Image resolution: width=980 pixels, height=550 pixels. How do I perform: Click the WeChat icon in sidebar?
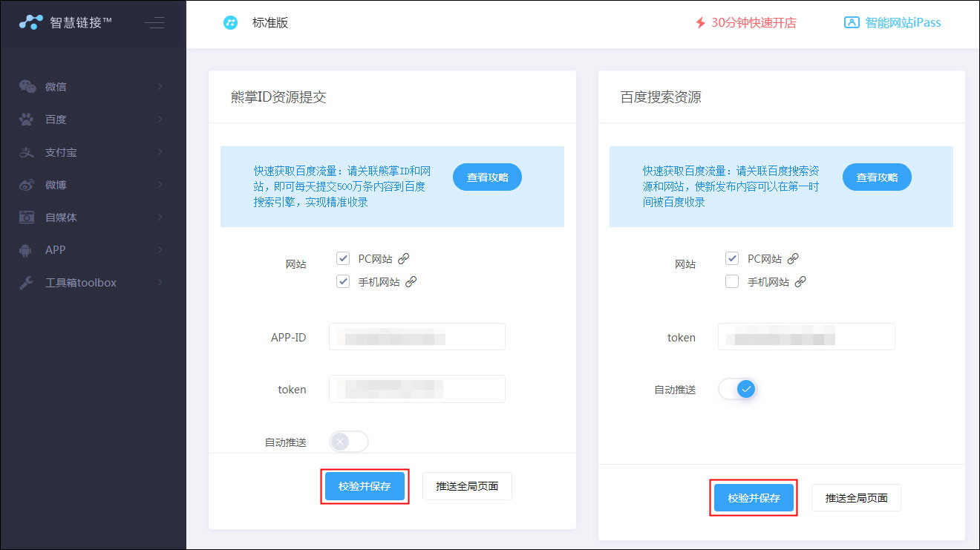click(x=27, y=87)
